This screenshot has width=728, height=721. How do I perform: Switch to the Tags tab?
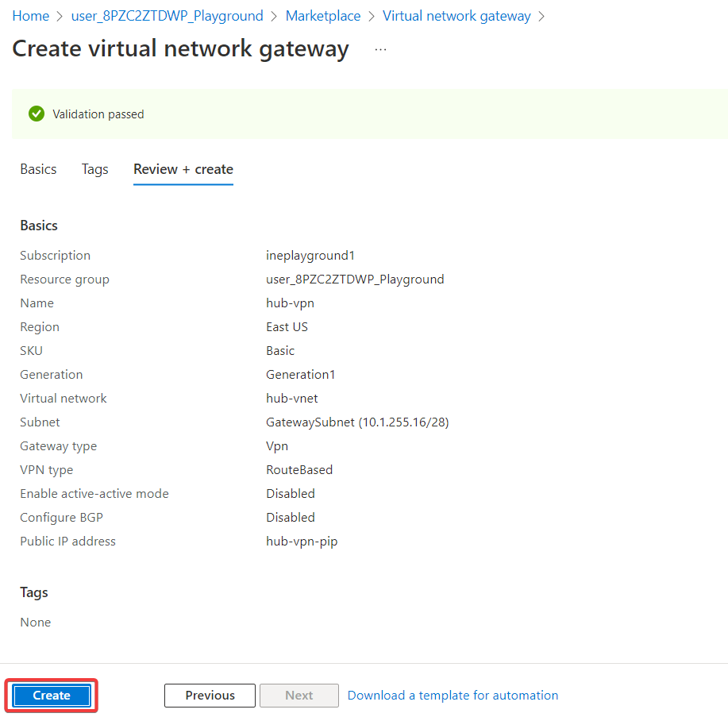click(94, 169)
